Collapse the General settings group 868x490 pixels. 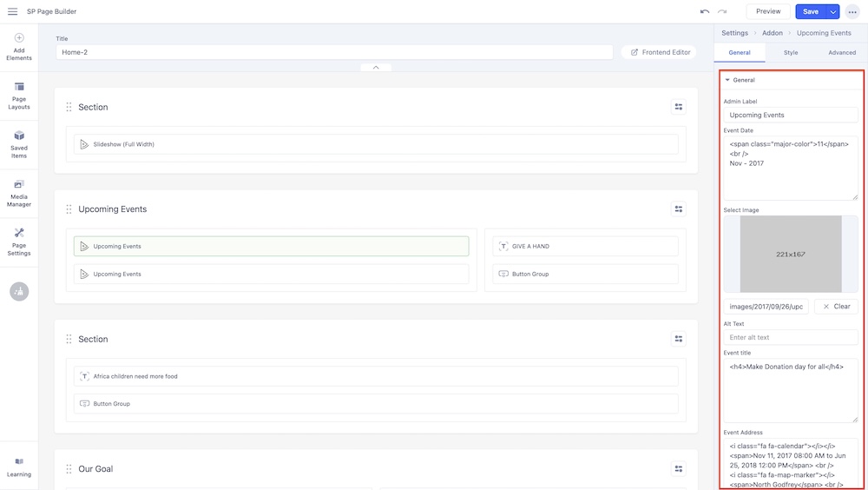coord(727,80)
